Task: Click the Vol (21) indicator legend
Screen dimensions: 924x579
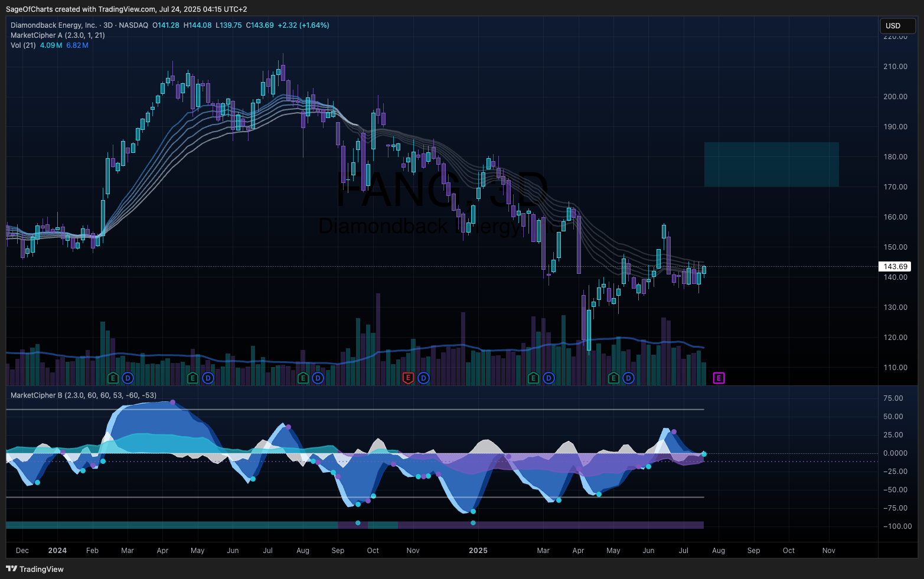Action: point(23,45)
